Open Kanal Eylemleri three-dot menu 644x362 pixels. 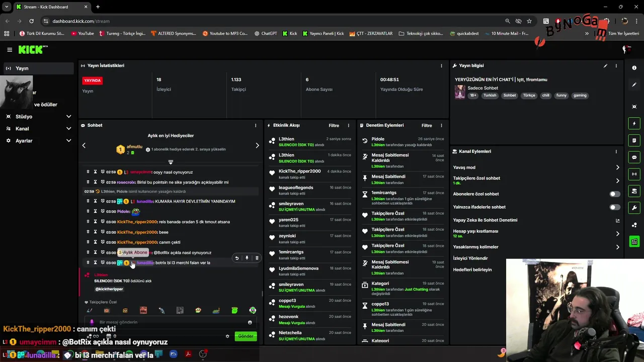[x=616, y=151]
